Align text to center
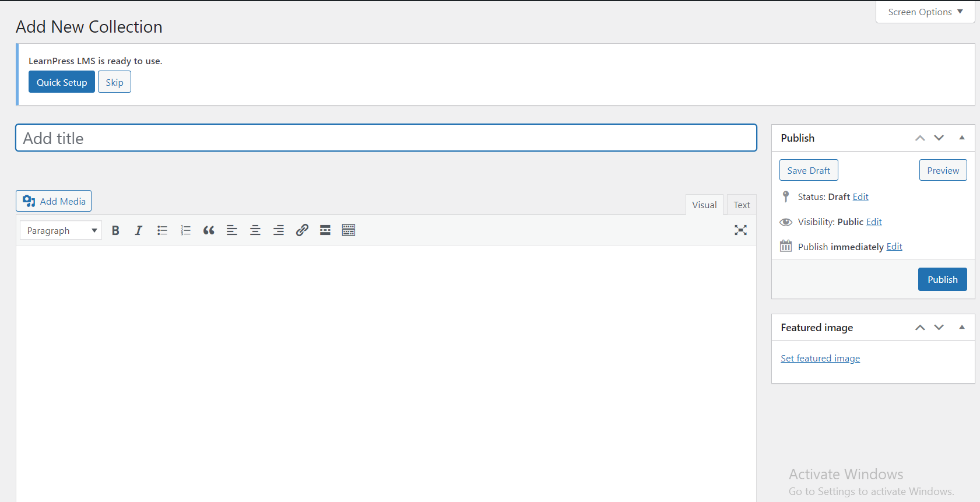Screen dimensions: 980x502 point(255,230)
